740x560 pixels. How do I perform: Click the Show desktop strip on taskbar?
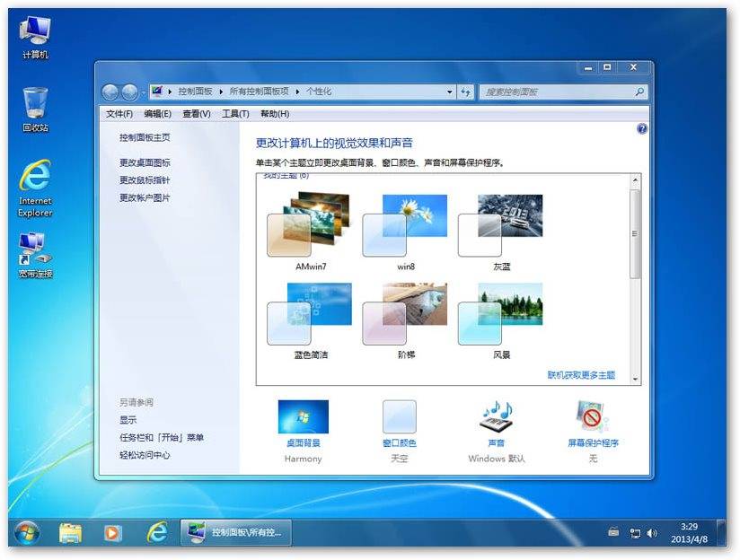(x=721, y=533)
